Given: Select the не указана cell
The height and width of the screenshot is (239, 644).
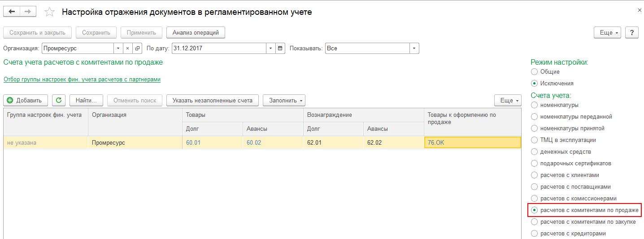Looking at the screenshot, I should 46,142.
